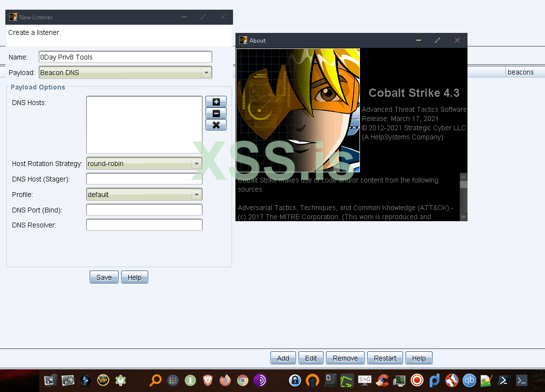Click Help in the New Listener dialog
The height and width of the screenshot is (392, 545).
(135, 277)
